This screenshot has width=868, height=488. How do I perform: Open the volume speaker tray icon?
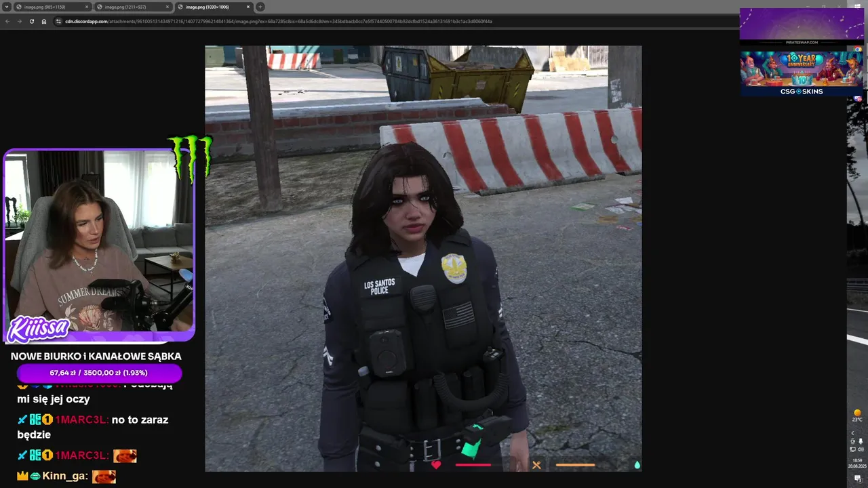861,449
